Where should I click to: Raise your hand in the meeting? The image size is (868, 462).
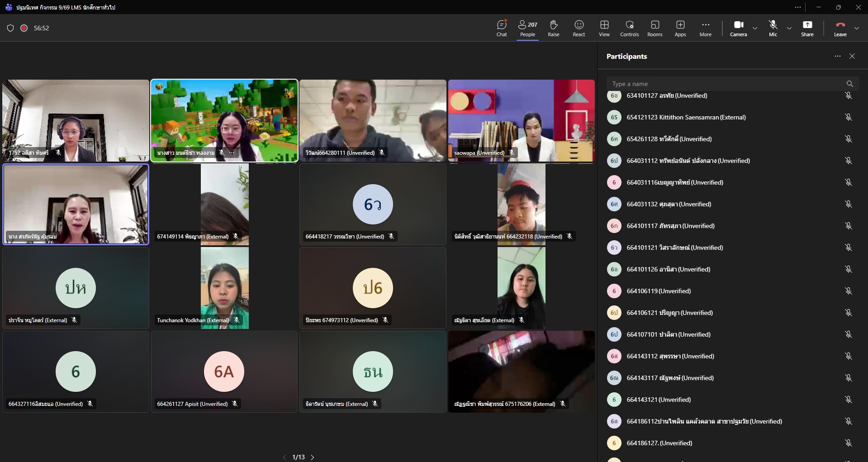553,28
